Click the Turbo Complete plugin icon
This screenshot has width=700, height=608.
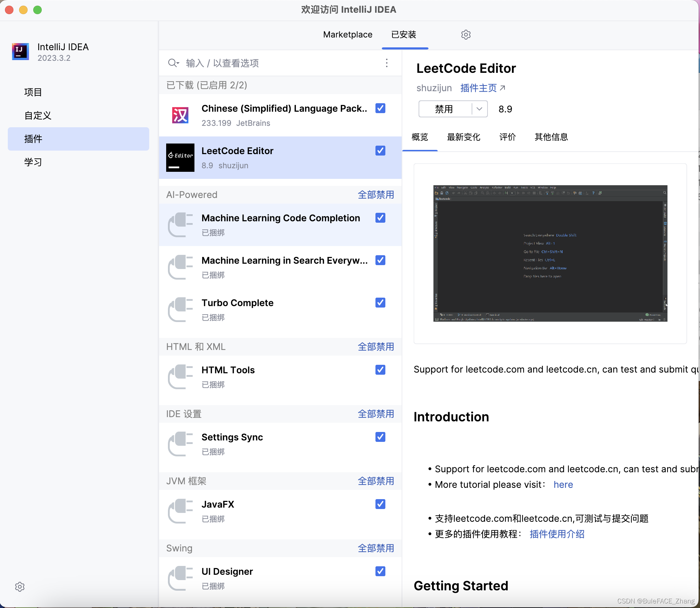point(180,309)
